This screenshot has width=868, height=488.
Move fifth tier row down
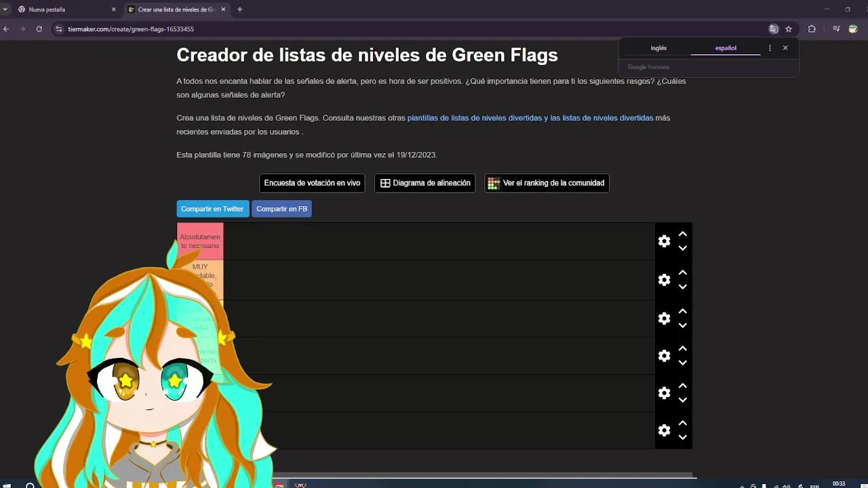(683, 400)
